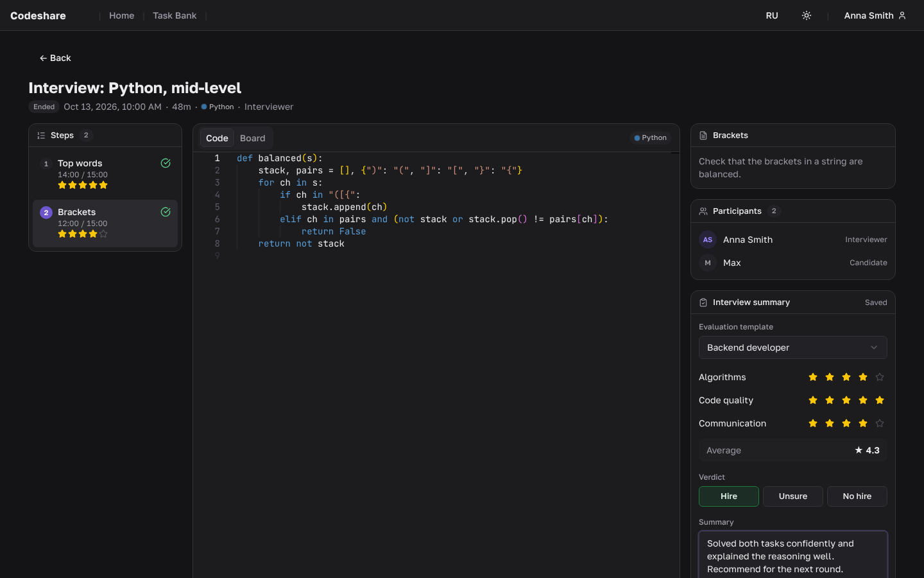Click the step number 1 badge

(x=46, y=164)
